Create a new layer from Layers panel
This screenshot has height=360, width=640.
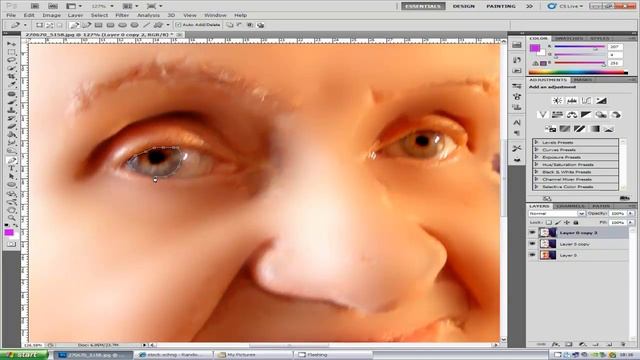(x=609, y=344)
